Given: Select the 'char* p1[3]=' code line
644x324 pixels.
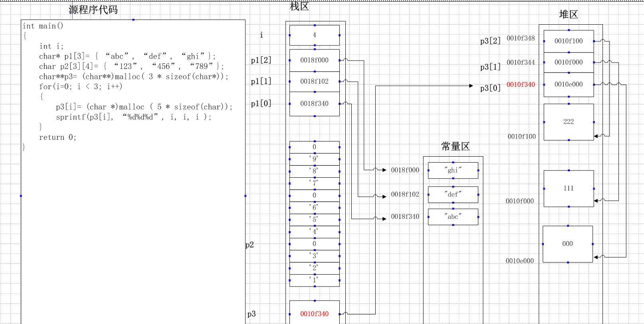Looking at the screenshot, I should coord(127,56).
